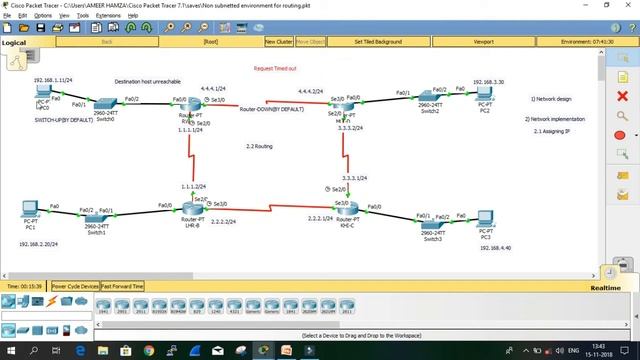Click the Zoom In magnifier icon
The width and height of the screenshot is (640, 360).
coord(169,28)
